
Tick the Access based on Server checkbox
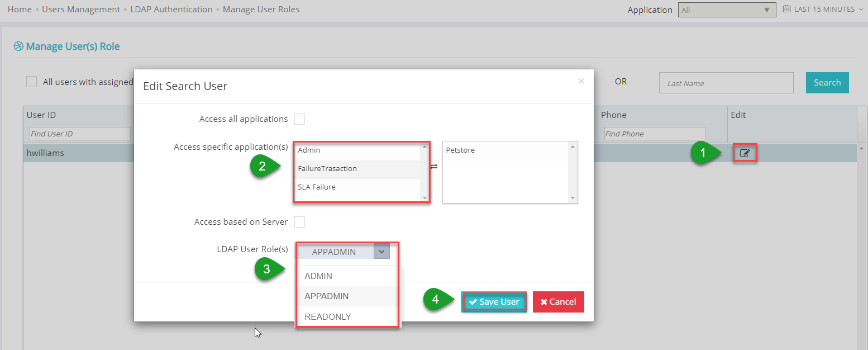300,222
